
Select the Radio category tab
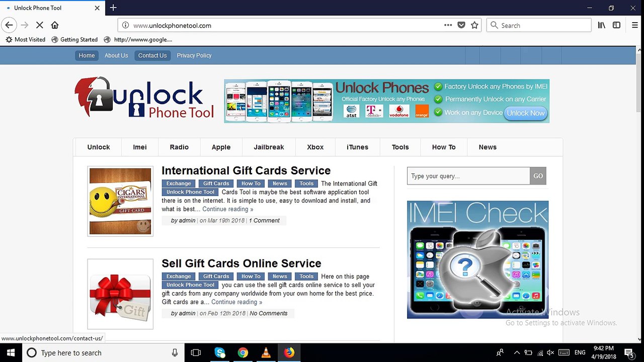pos(179,147)
